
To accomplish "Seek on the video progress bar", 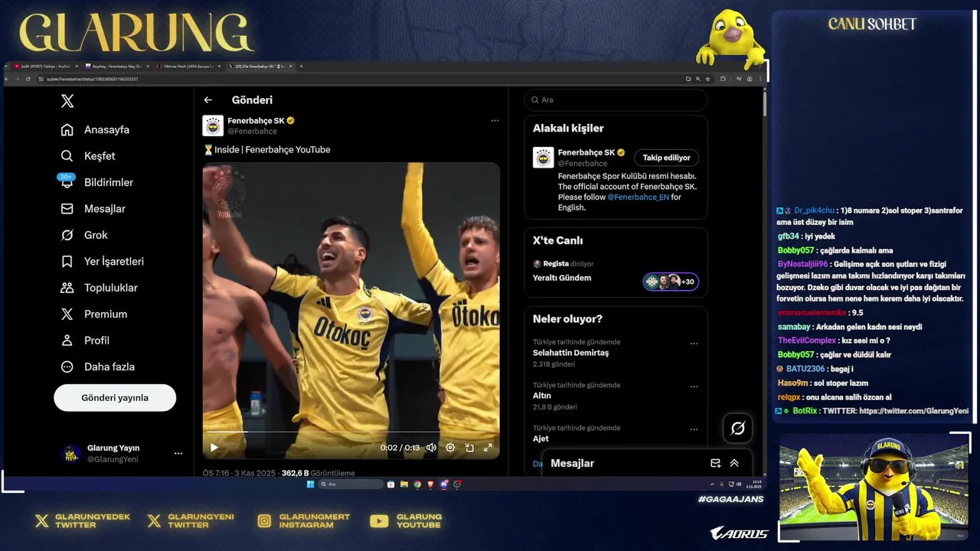I will click(351, 432).
